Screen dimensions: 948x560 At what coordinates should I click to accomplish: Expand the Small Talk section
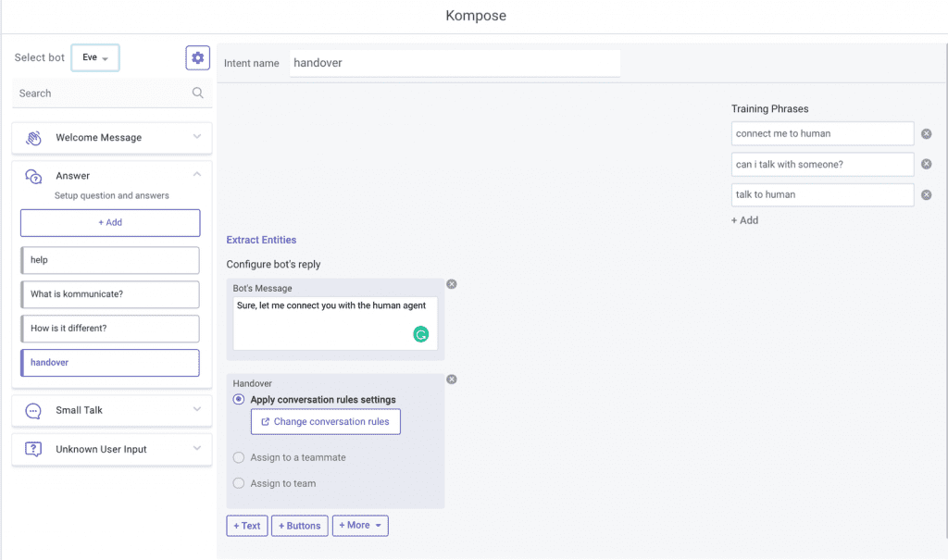(197, 409)
